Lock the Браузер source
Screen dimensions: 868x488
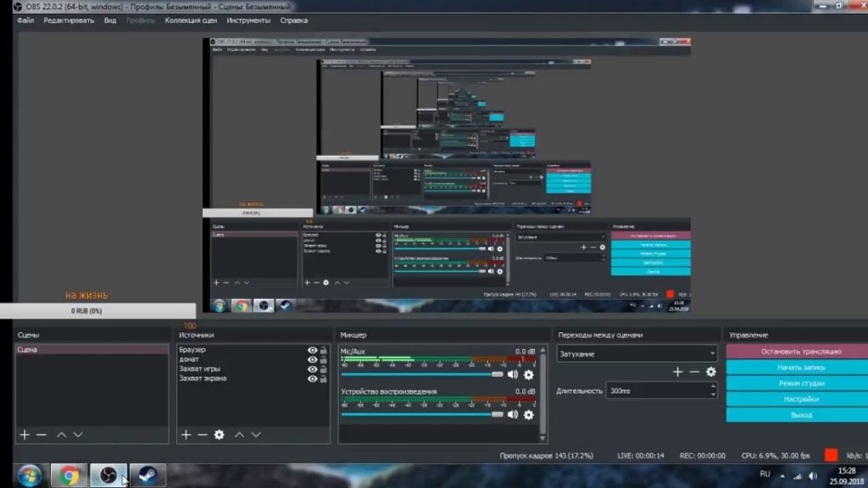pyautogui.click(x=323, y=350)
